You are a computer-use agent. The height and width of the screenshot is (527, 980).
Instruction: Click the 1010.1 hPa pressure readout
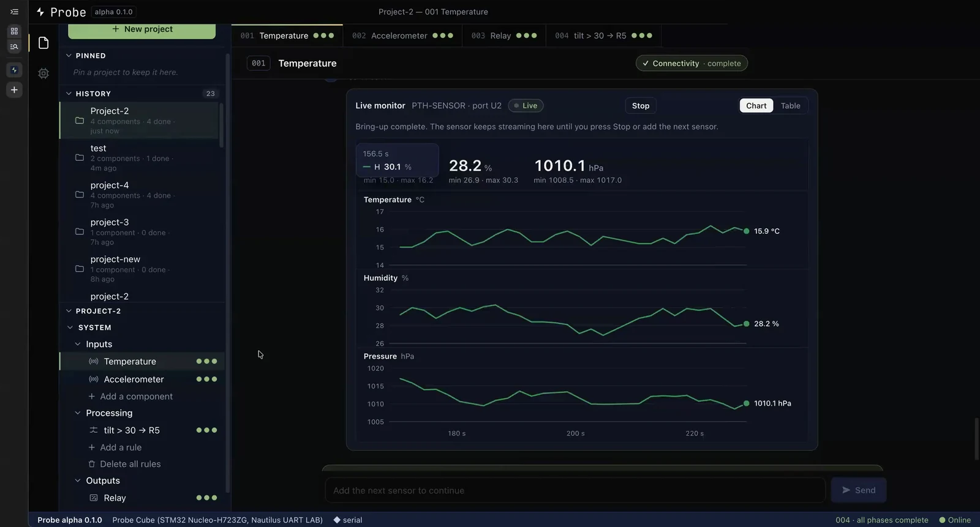[x=568, y=166]
